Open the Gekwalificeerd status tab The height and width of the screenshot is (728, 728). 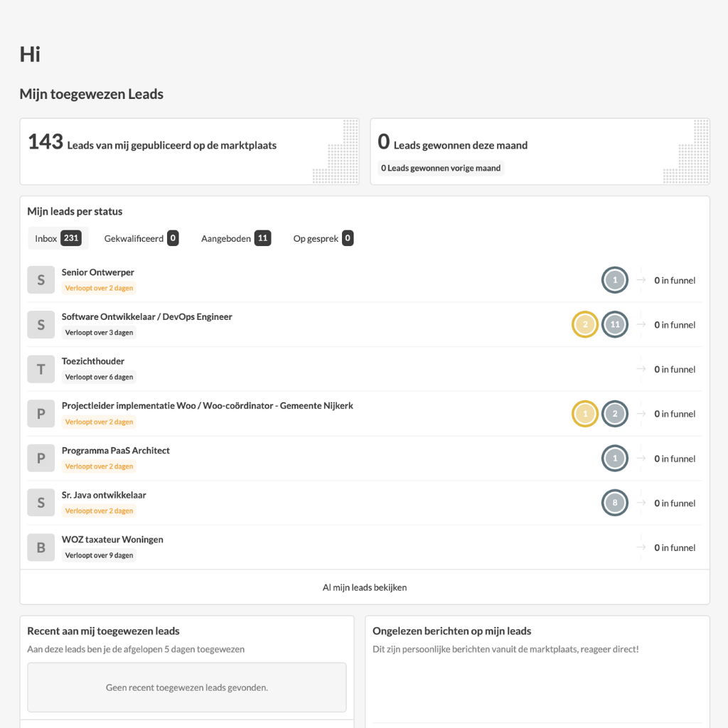pos(141,239)
